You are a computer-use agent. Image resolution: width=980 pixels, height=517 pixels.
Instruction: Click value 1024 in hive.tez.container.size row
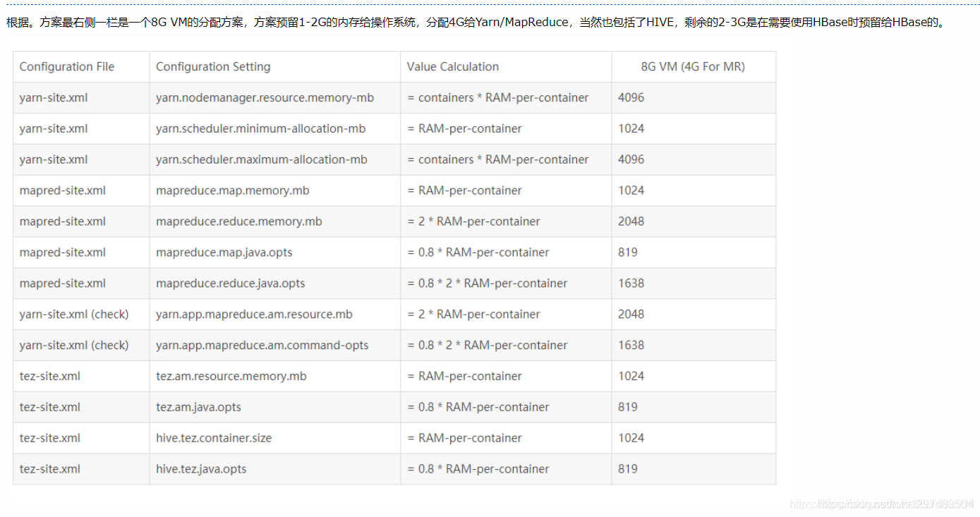coord(631,438)
